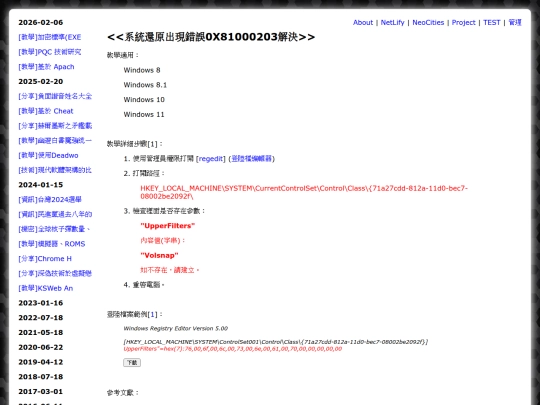Image resolution: width=540 pixels, height=405 pixels.
Task: Open the '[教學]加密標準(EXE' article link
Action: point(50,37)
